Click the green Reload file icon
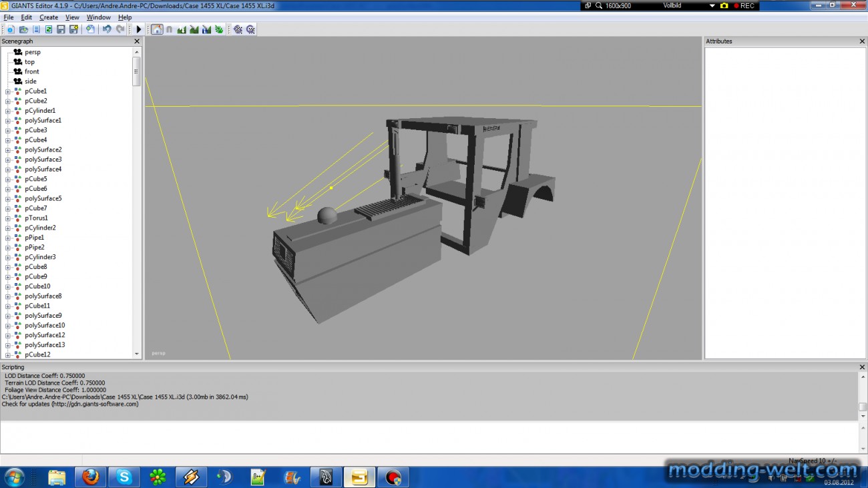868x488 pixels. pos(49,29)
